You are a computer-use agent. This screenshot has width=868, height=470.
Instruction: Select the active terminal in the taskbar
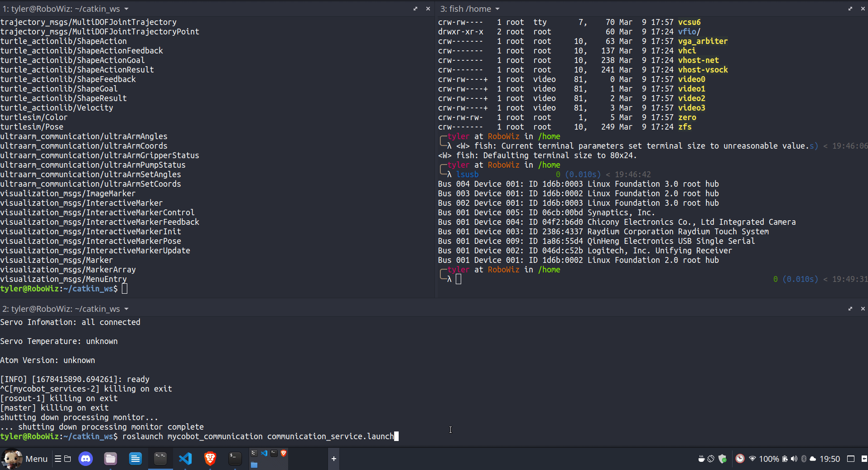(160, 459)
